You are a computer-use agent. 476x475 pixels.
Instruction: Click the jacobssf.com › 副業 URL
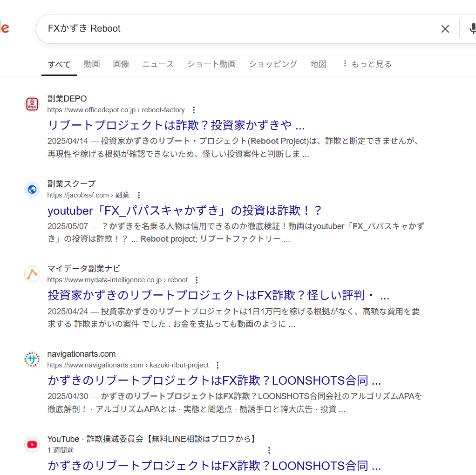coord(88,195)
